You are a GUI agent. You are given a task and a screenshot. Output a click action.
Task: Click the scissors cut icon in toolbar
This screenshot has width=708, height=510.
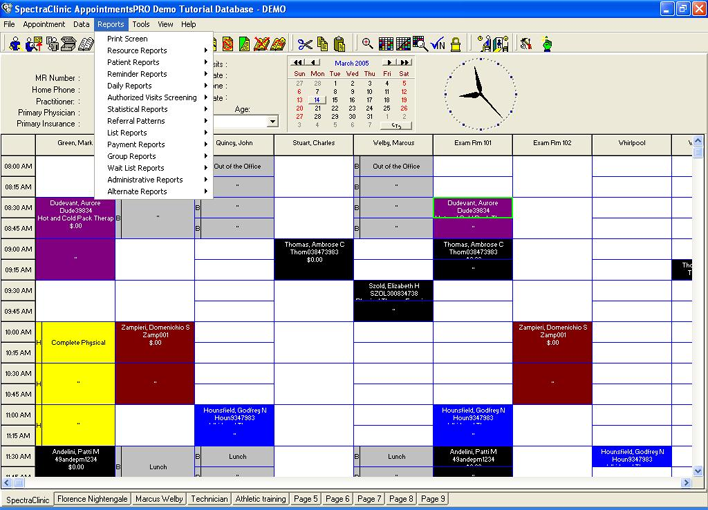[x=305, y=44]
